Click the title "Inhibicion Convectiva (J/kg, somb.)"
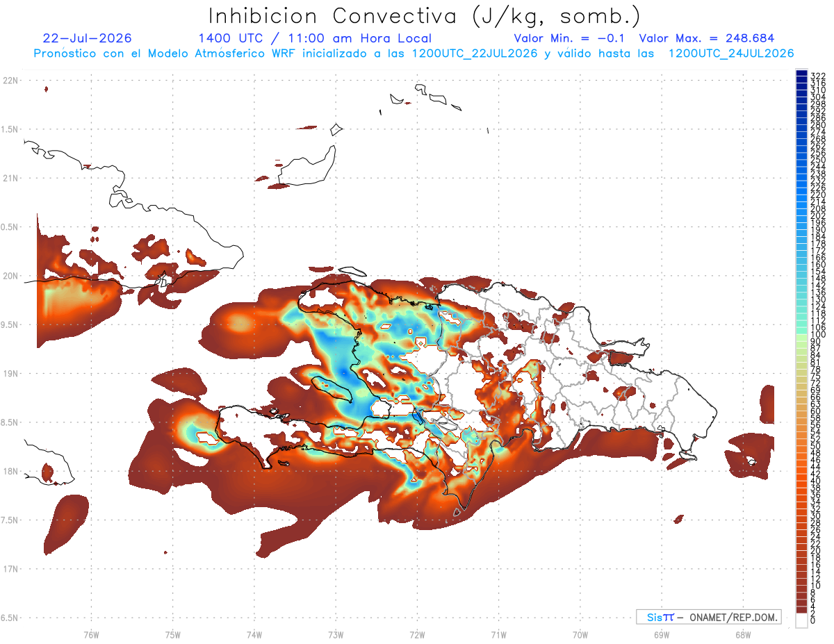This screenshot has width=834, height=644. click(425, 17)
